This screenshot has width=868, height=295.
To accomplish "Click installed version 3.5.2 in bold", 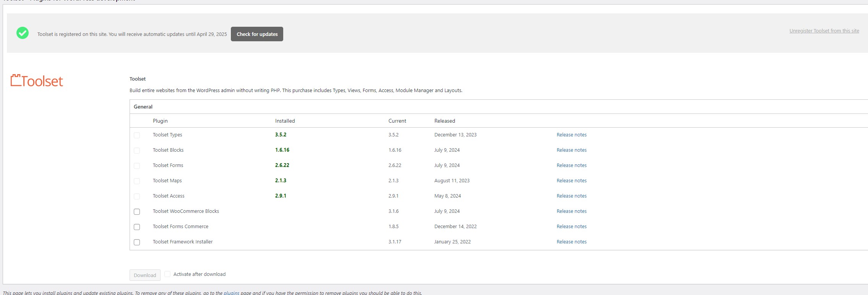I will 281,135.
